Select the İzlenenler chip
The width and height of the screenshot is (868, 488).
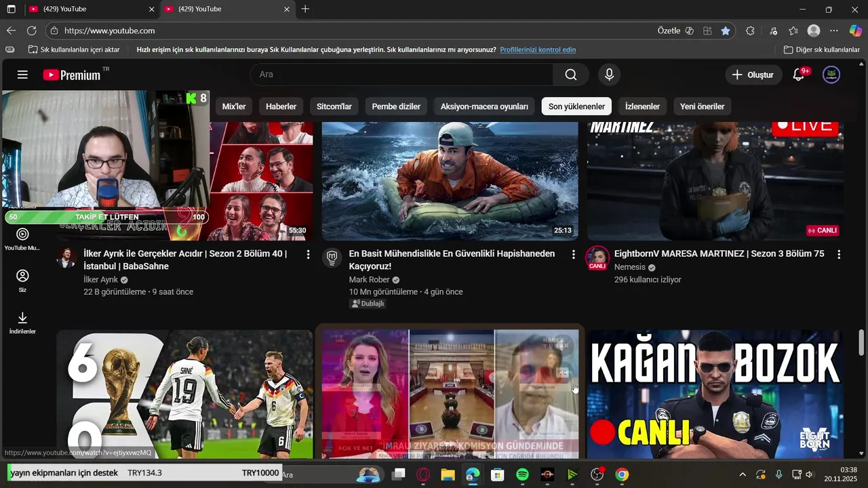642,106
